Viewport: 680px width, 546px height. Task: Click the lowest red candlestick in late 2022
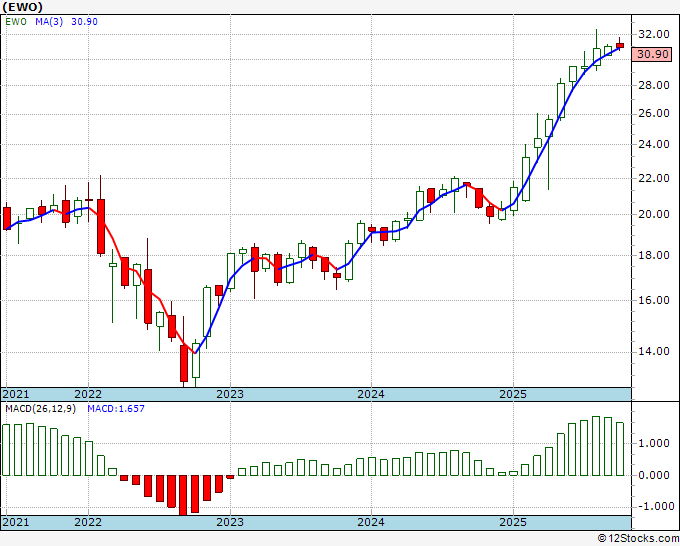[x=184, y=363]
